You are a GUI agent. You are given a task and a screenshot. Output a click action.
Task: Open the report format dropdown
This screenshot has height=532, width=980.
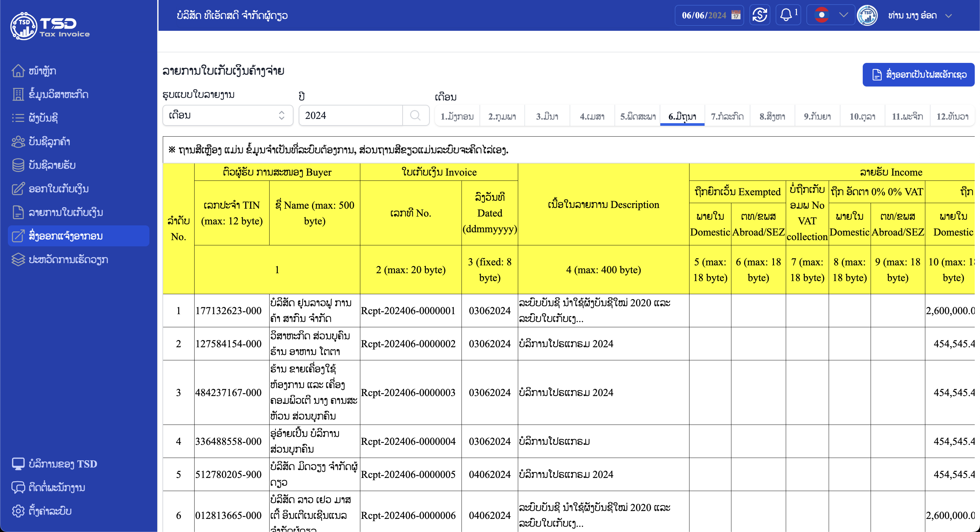point(228,115)
